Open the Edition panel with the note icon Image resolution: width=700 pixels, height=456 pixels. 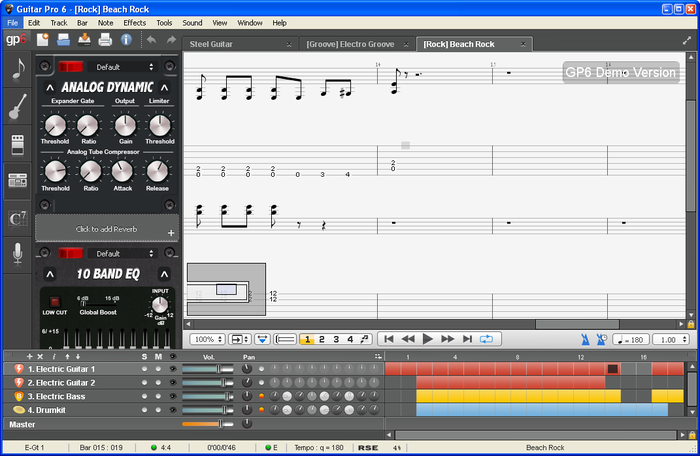[17, 69]
